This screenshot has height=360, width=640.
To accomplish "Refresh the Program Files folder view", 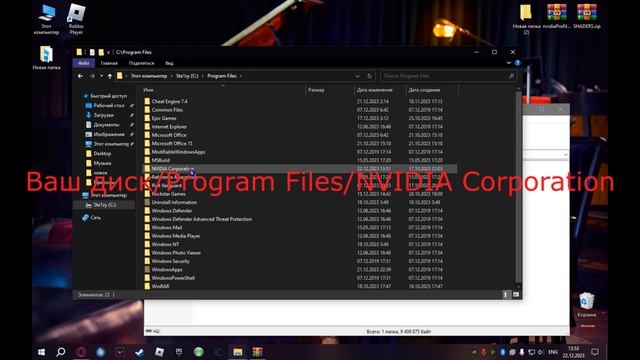I will tap(369, 76).
